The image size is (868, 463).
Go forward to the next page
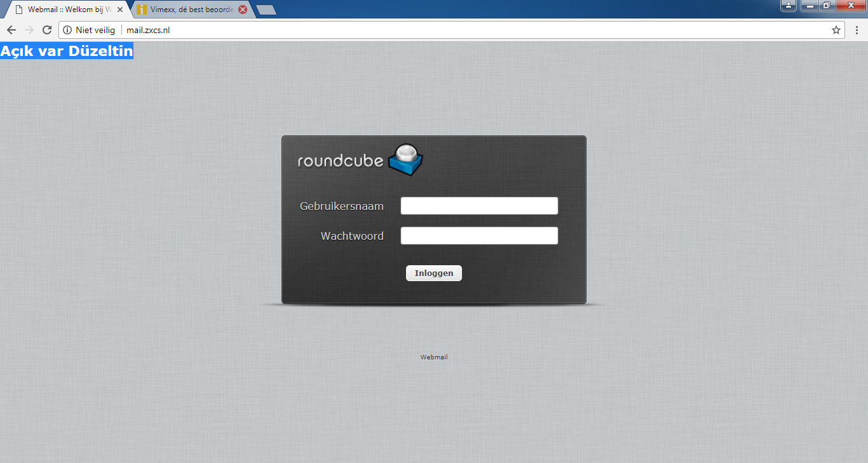[x=29, y=30]
